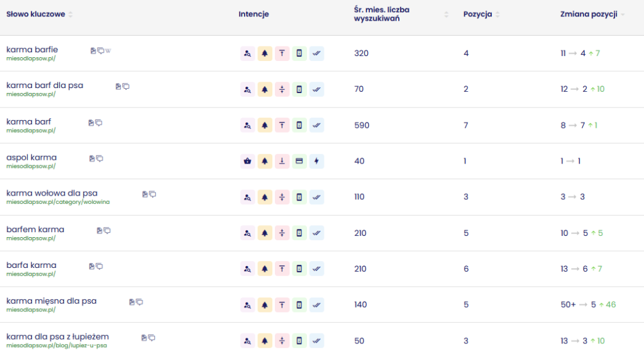Viewport: 644px width, 356px height.
Task: Click the image icon beside karma mięsna dla psa
Action: coord(131,302)
